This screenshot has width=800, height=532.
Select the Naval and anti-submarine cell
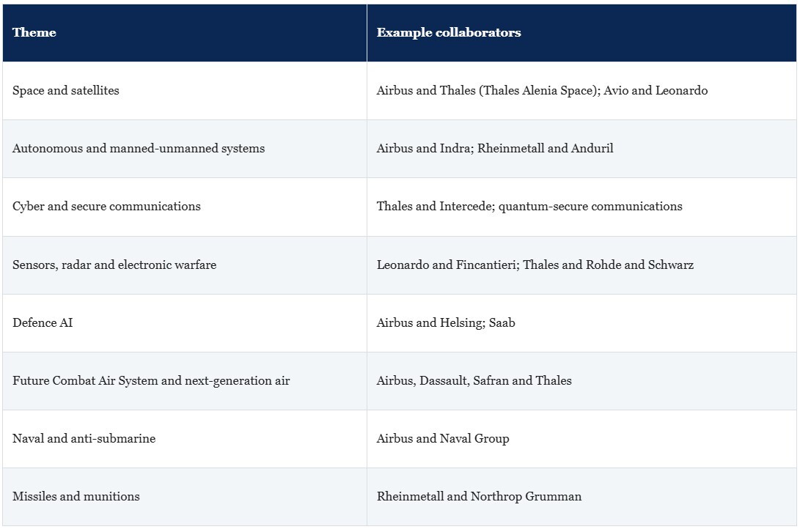click(x=185, y=439)
